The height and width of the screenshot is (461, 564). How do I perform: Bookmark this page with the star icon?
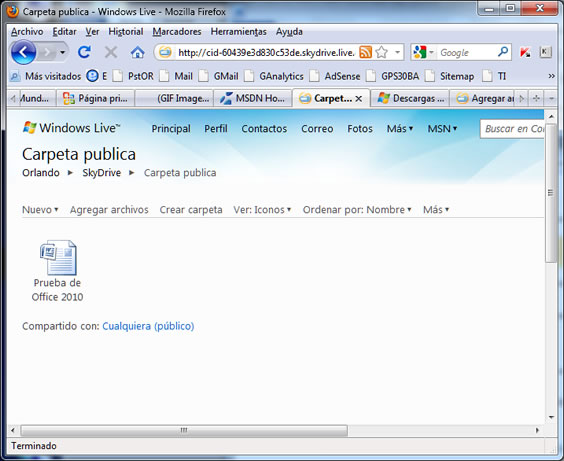tap(381, 53)
